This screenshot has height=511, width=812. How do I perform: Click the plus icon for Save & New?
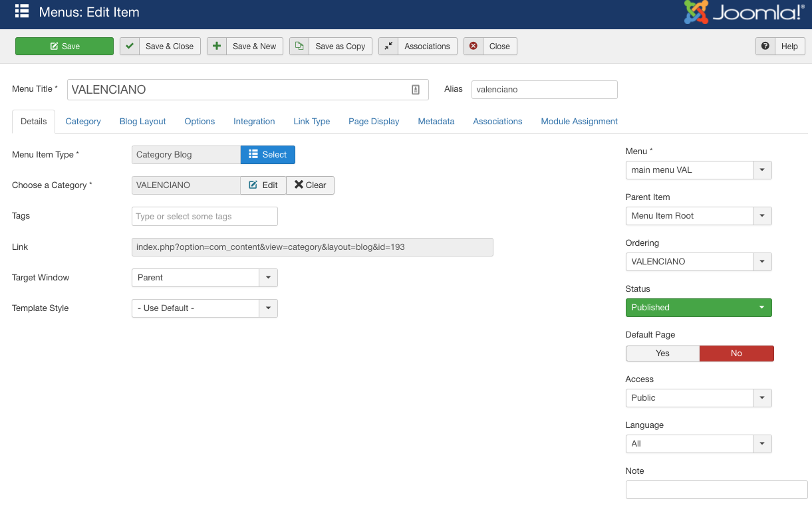[x=217, y=46]
